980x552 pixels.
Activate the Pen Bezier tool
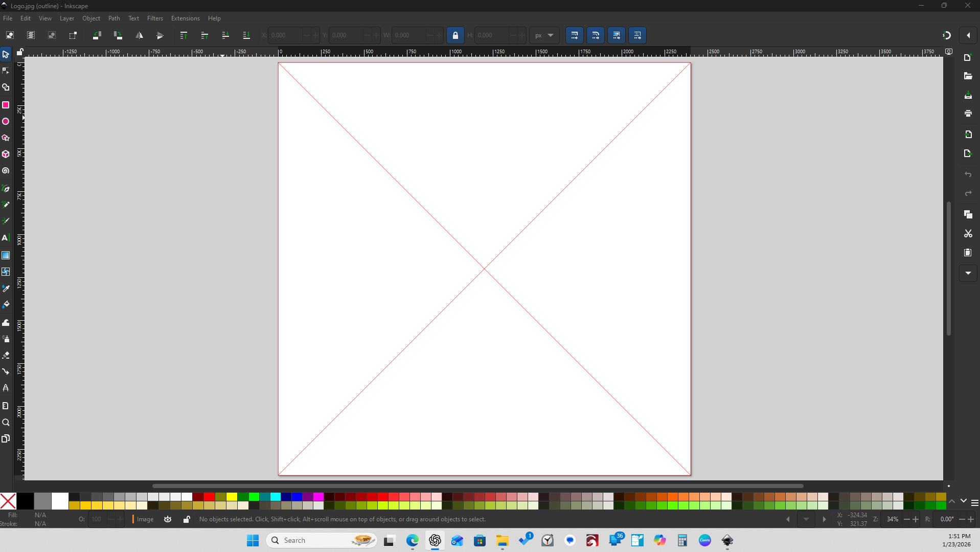point(6,189)
